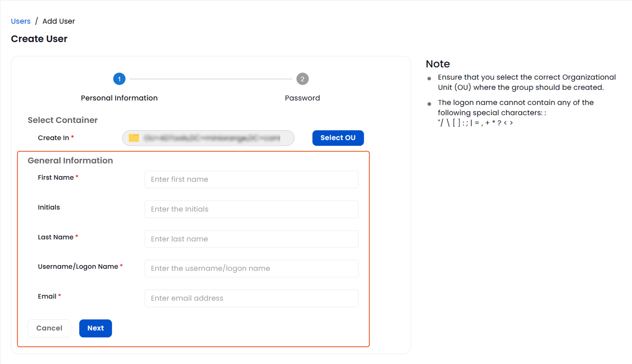The image size is (632, 364).
Task: Click the step 2 circle indicator
Action: click(302, 79)
